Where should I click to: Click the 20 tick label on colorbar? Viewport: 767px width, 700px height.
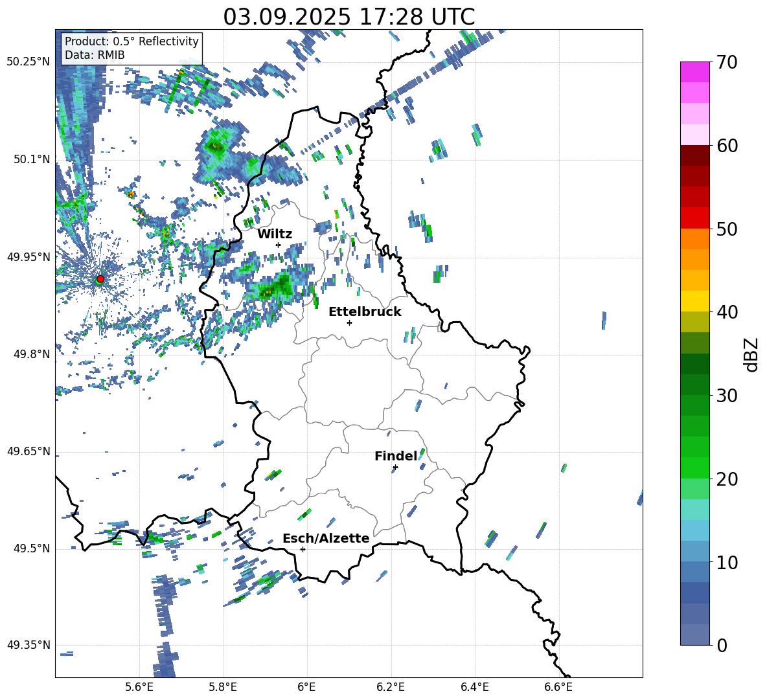coord(727,479)
